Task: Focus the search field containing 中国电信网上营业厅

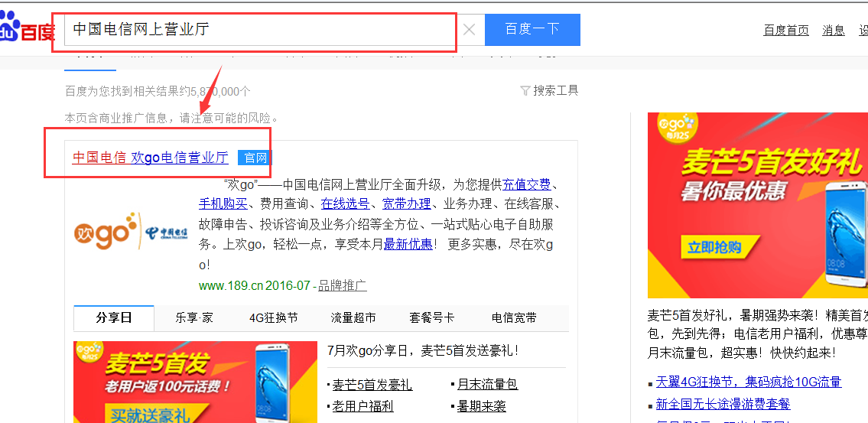Action: [260, 29]
